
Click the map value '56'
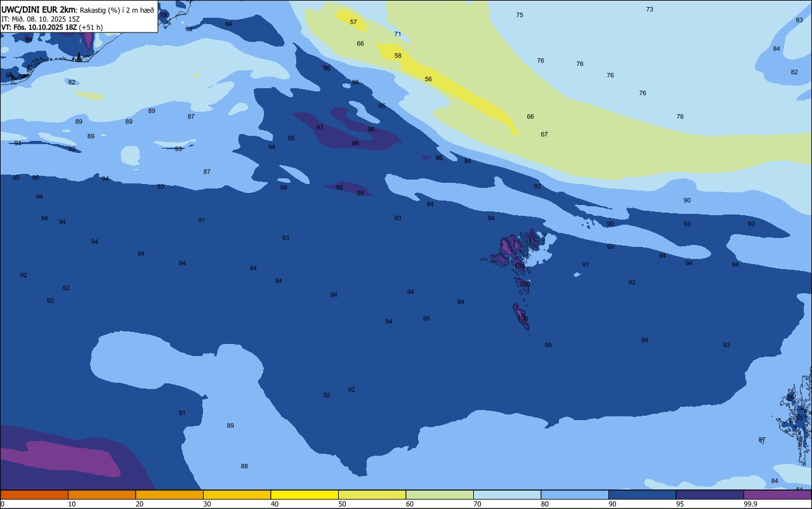tap(428, 79)
